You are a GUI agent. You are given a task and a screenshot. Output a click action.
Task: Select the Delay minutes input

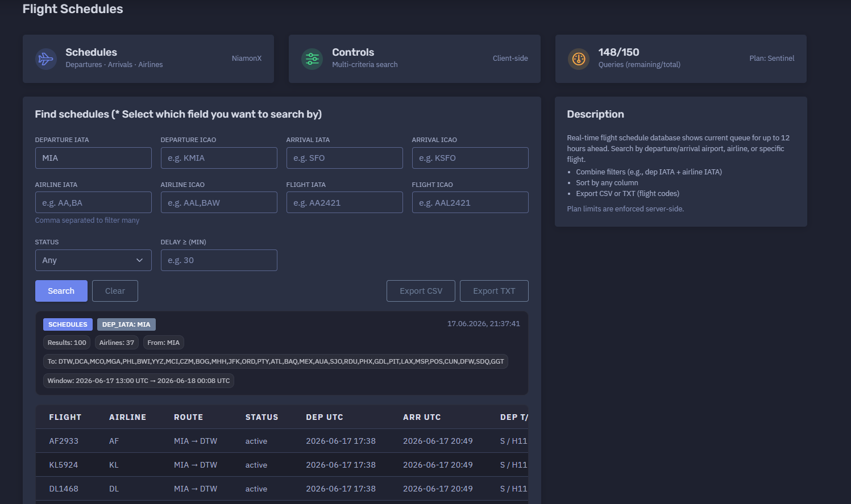tap(219, 260)
